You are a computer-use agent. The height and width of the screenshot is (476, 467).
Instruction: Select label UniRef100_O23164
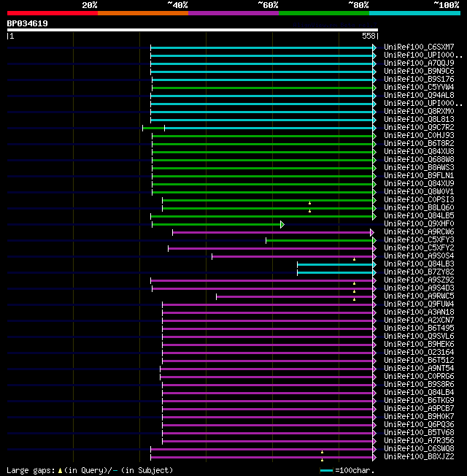419,353
